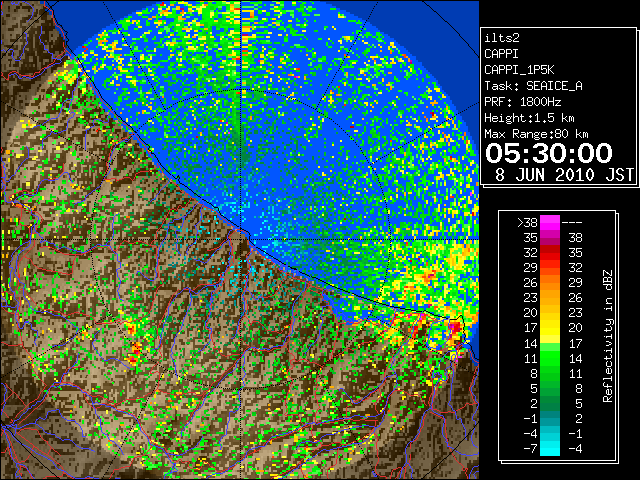Select the "---" legend label
The width and height of the screenshot is (640, 480).
[x=572, y=223]
